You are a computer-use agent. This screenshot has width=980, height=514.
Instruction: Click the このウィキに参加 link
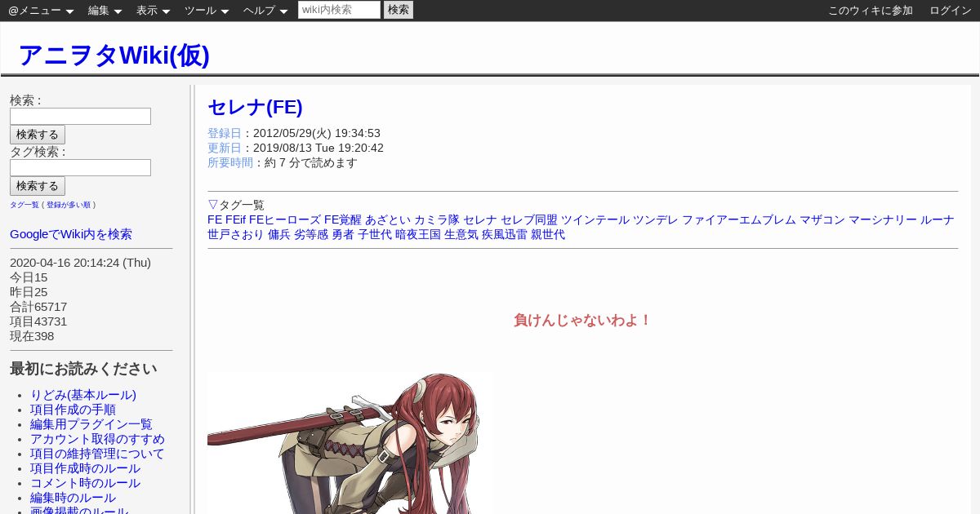[871, 11]
